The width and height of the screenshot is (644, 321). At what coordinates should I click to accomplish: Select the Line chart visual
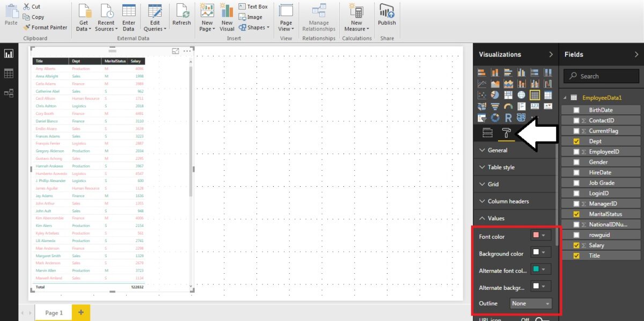coord(482,83)
